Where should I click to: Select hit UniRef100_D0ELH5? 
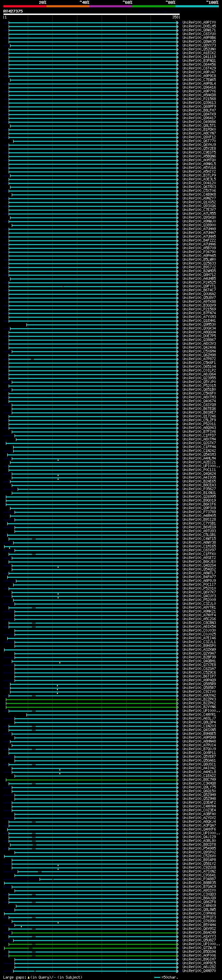199,26
